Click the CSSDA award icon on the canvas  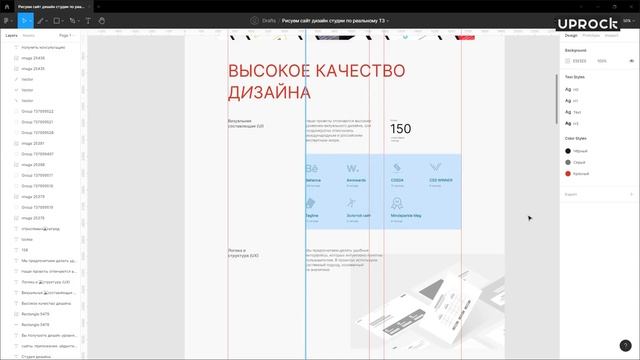[x=397, y=168]
